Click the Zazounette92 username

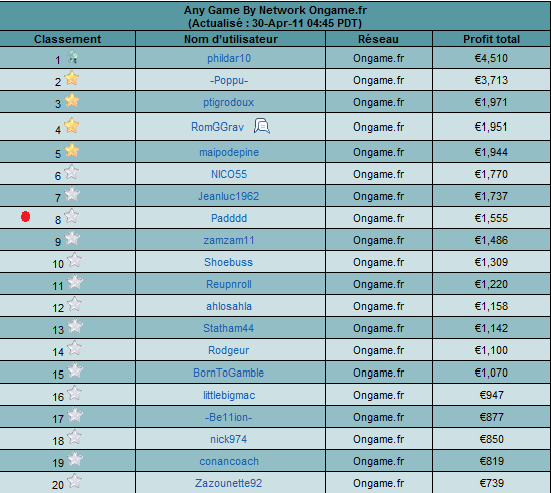(229, 484)
